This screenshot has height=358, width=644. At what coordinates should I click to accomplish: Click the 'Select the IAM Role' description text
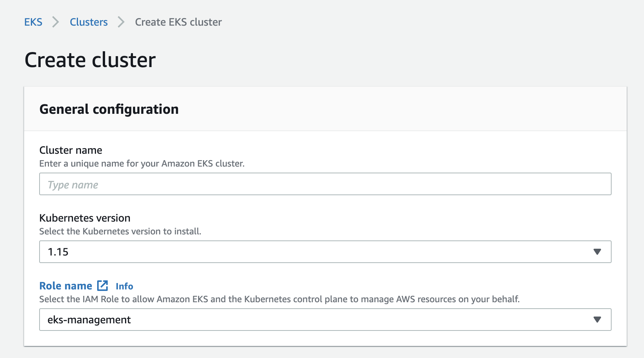279,299
